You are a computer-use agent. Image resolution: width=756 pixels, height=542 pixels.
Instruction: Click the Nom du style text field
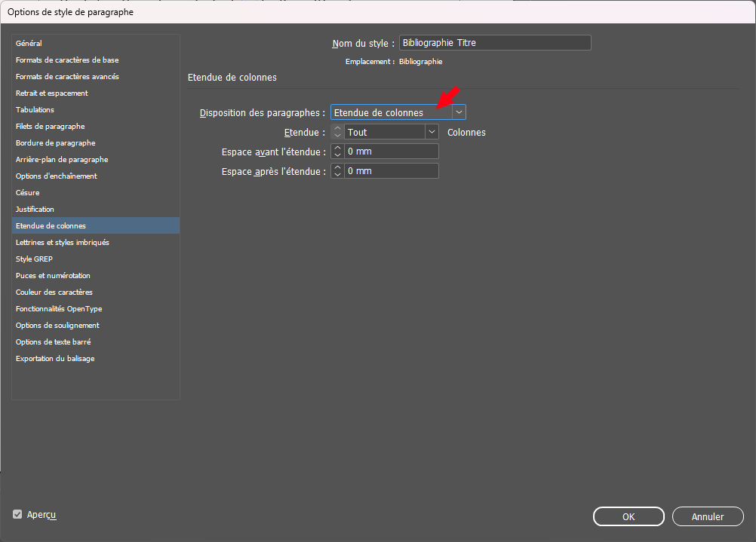pyautogui.click(x=494, y=43)
